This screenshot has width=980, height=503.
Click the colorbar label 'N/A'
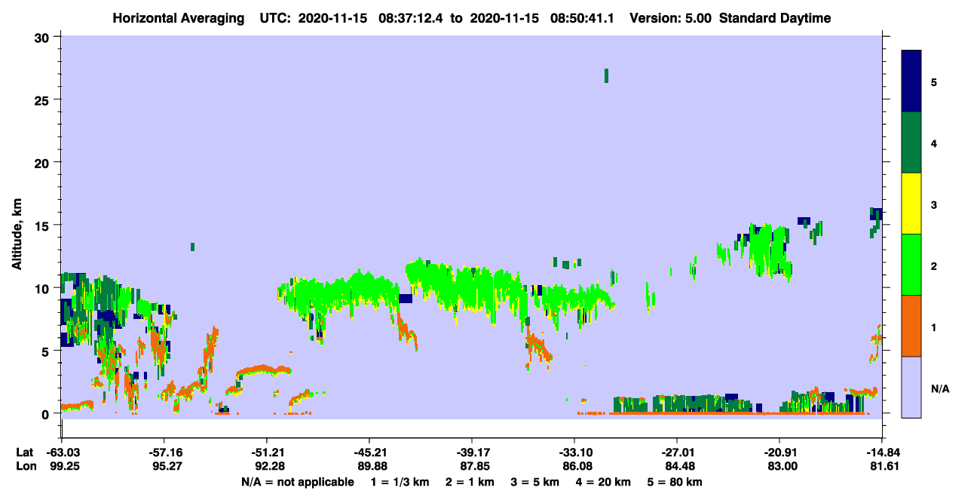(939, 388)
